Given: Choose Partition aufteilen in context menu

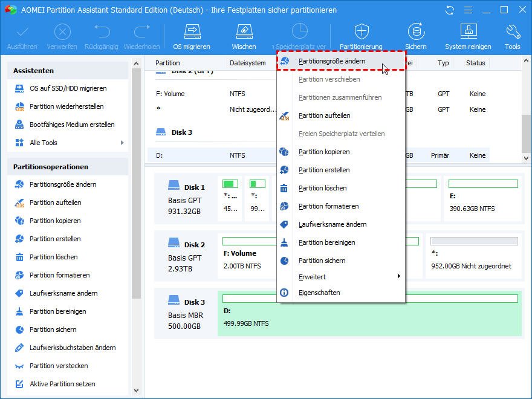Looking at the screenshot, I should (x=341, y=115).
